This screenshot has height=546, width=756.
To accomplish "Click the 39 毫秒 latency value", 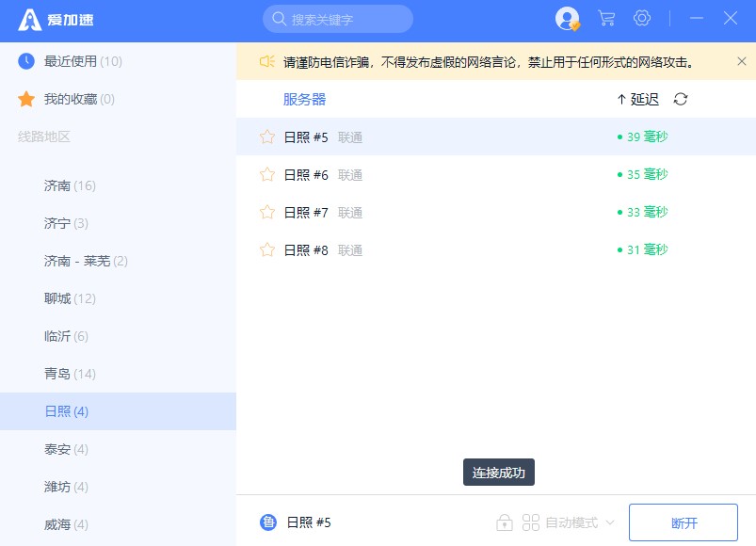I will coord(643,136).
